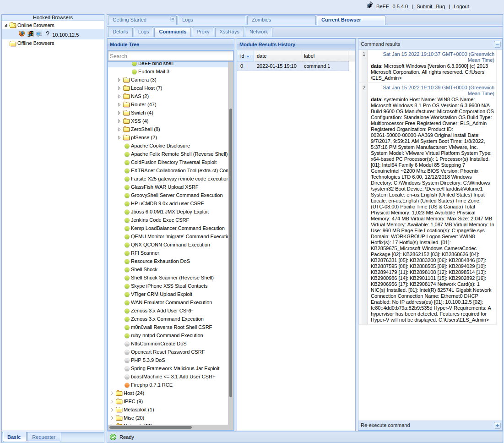
Task: Expand the Switch (4) folder
Action: click(x=119, y=113)
